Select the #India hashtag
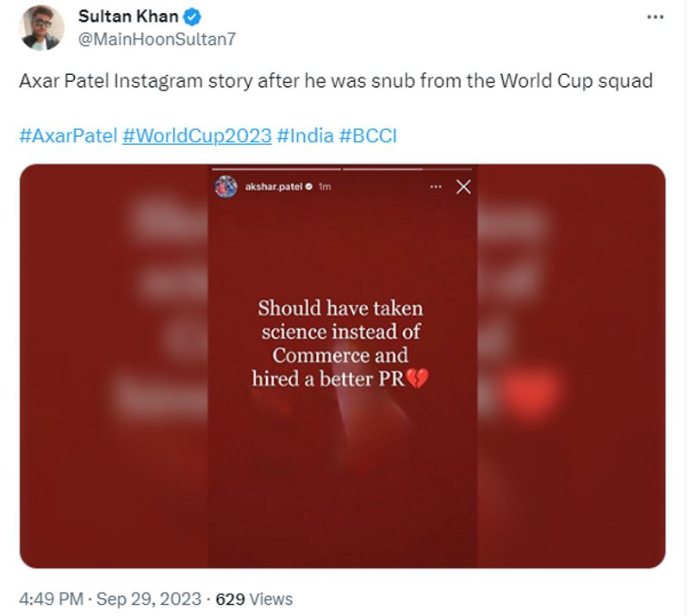Viewport: 689px width, 616px height. 306,136
